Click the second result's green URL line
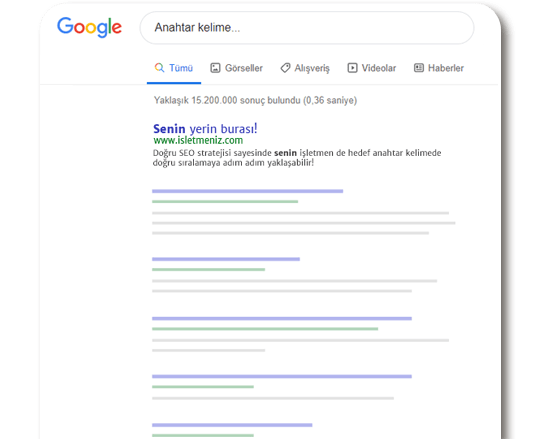552x439 pixels. [225, 202]
